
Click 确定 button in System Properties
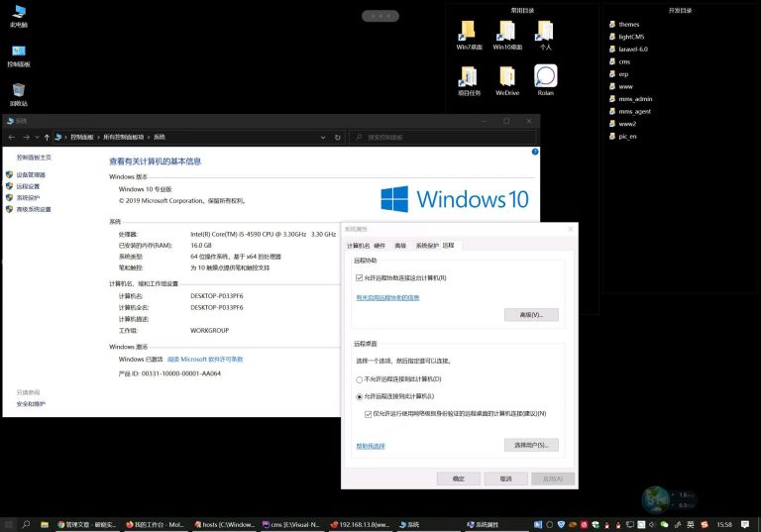pos(459,479)
